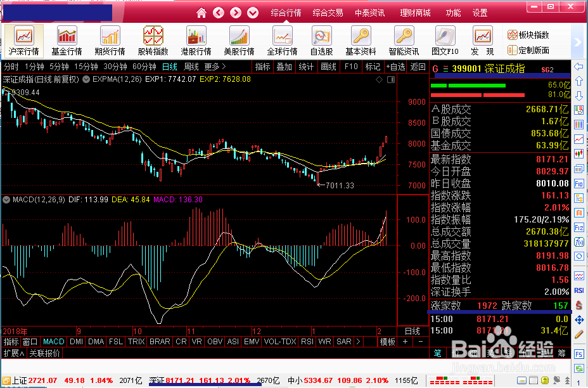Zoom out chart with minus button
588x388 pixels.
pos(420,342)
